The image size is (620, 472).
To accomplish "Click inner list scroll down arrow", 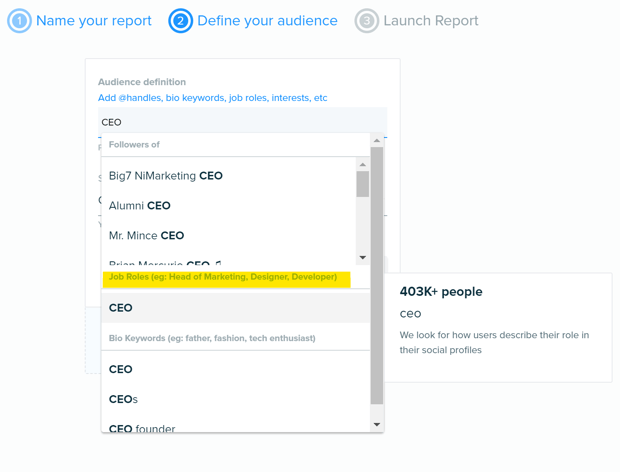I will pyautogui.click(x=363, y=257).
